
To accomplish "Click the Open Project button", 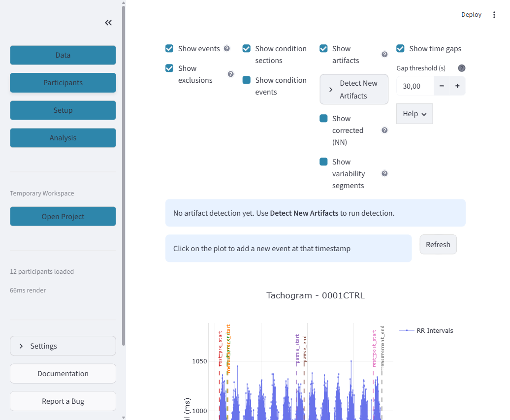I will tap(63, 216).
